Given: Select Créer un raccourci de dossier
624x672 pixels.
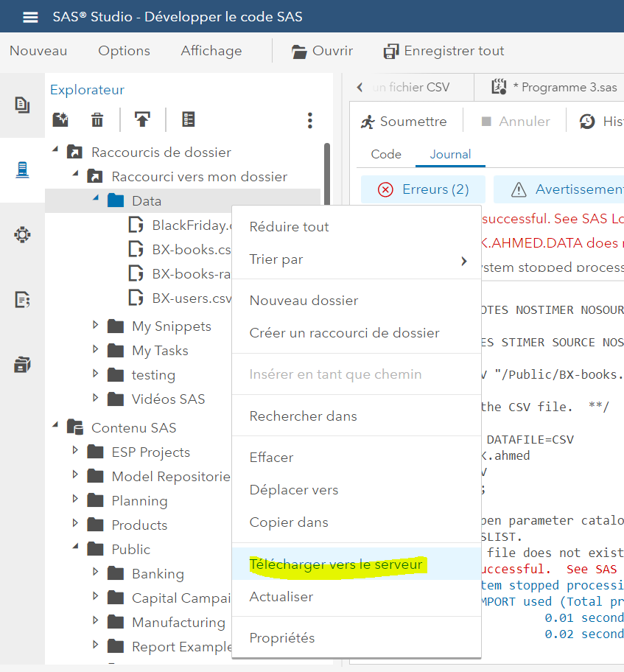Looking at the screenshot, I should click(357, 333).
